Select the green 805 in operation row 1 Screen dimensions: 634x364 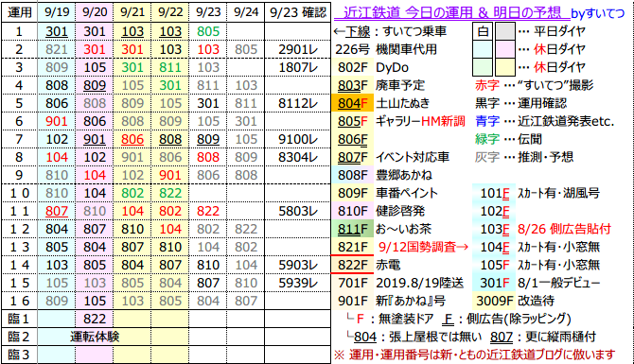[x=208, y=31]
